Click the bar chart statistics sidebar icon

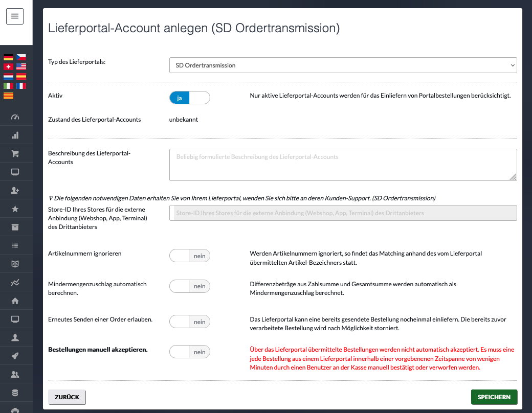tap(15, 135)
